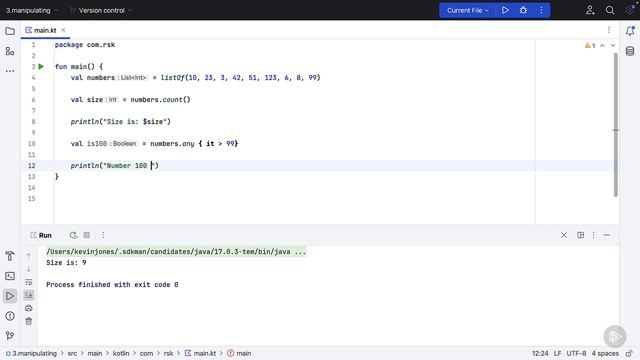Open the Version control dropdown
Screen dimensions: 640x360
tap(101, 10)
